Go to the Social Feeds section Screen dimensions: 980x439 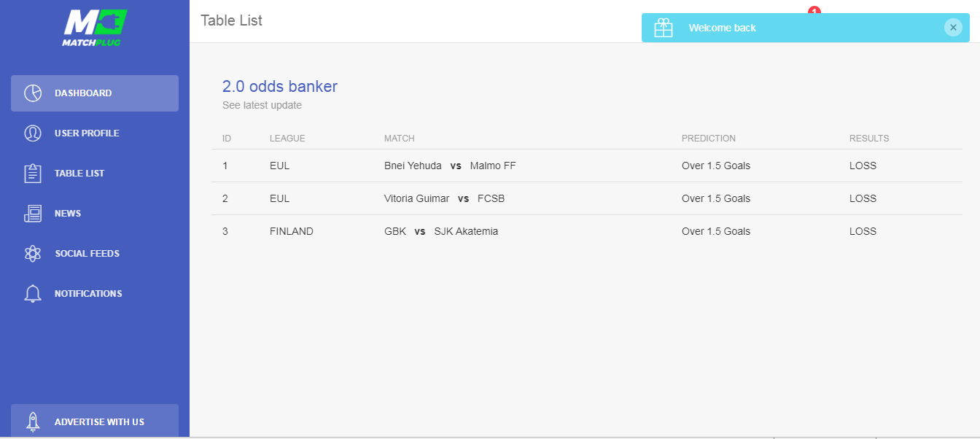pyautogui.click(x=87, y=254)
